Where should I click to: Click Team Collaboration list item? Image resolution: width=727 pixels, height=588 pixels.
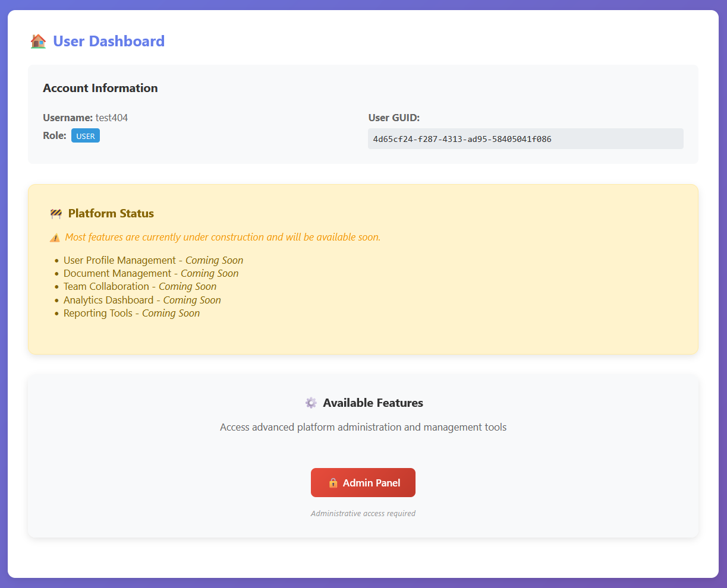click(x=140, y=286)
